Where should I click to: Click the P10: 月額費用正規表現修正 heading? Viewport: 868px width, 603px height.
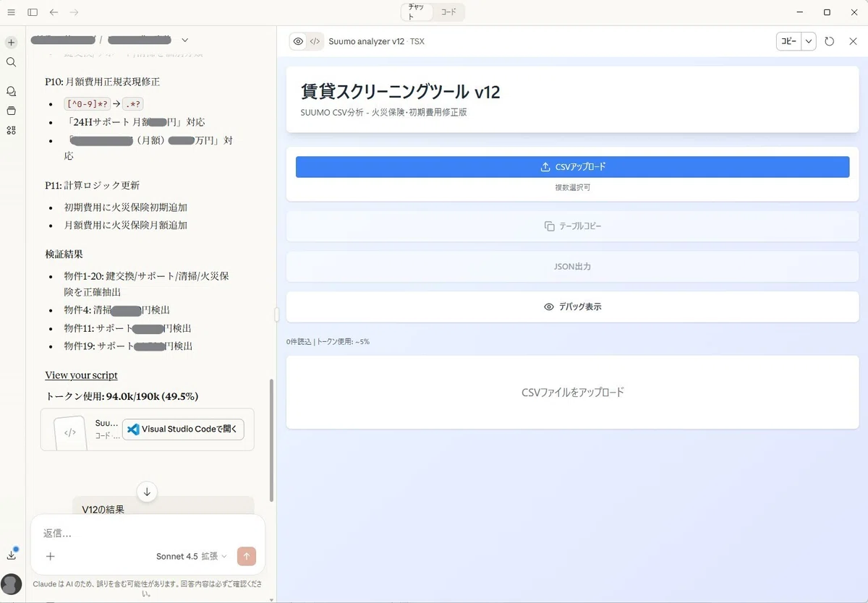[102, 82]
